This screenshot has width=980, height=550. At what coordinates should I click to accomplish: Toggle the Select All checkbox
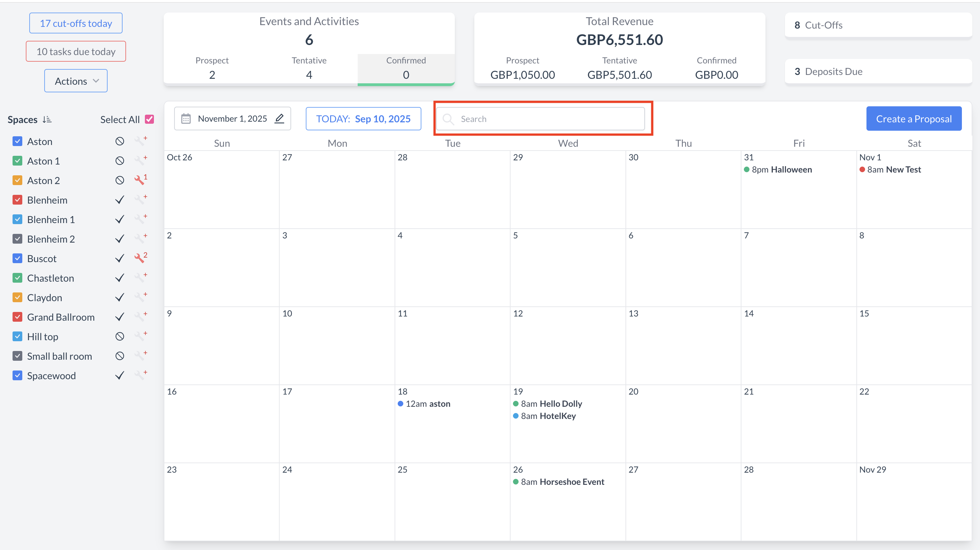pos(149,120)
